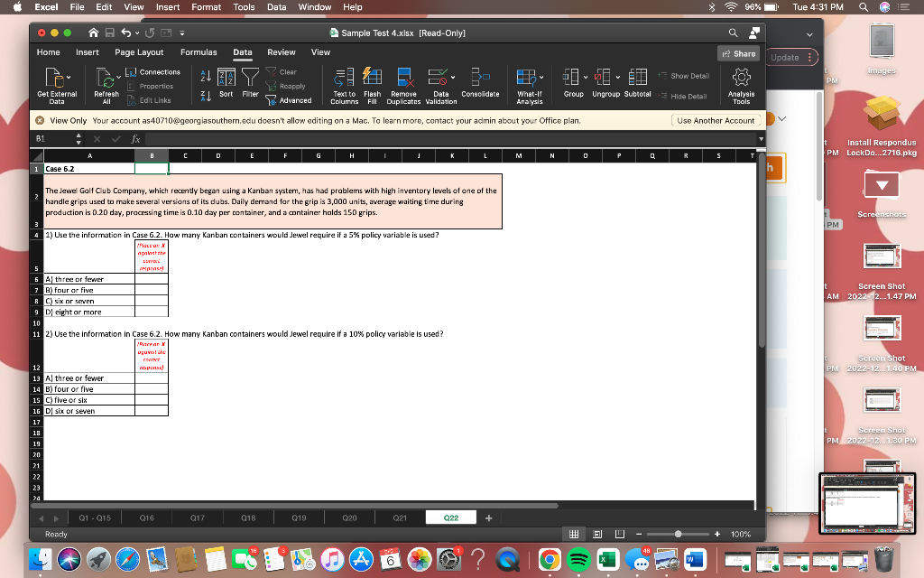
Task: Switch to the Q1 - Q15 sheet tab
Action: click(x=95, y=517)
